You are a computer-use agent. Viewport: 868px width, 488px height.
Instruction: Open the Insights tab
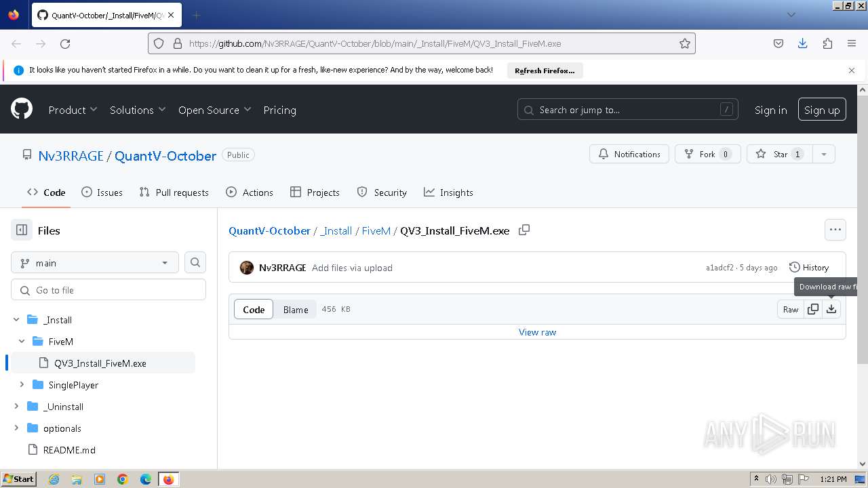coord(448,192)
